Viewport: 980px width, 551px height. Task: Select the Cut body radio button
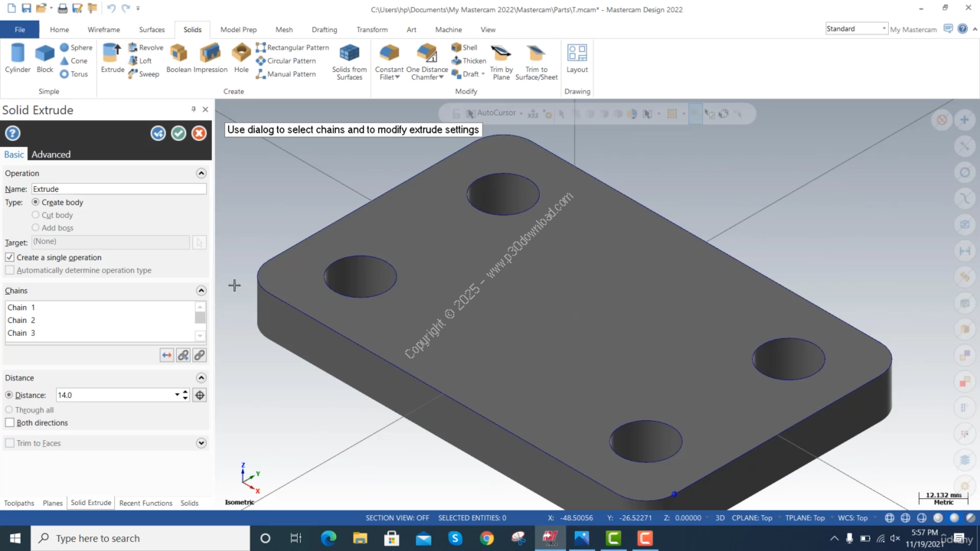[35, 215]
